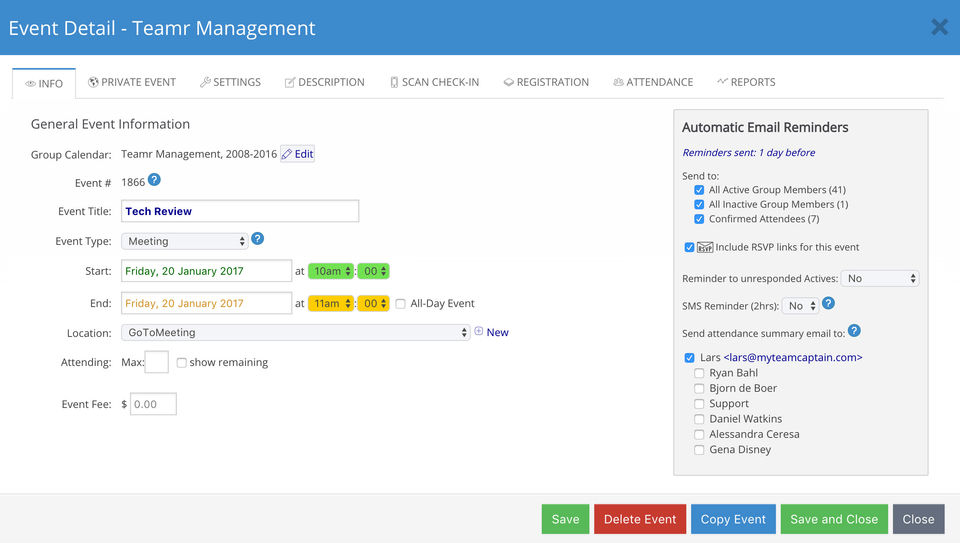Image resolution: width=960 pixels, height=543 pixels.
Task: Click the help icon next to Event #
Action: tap(154, 179)
